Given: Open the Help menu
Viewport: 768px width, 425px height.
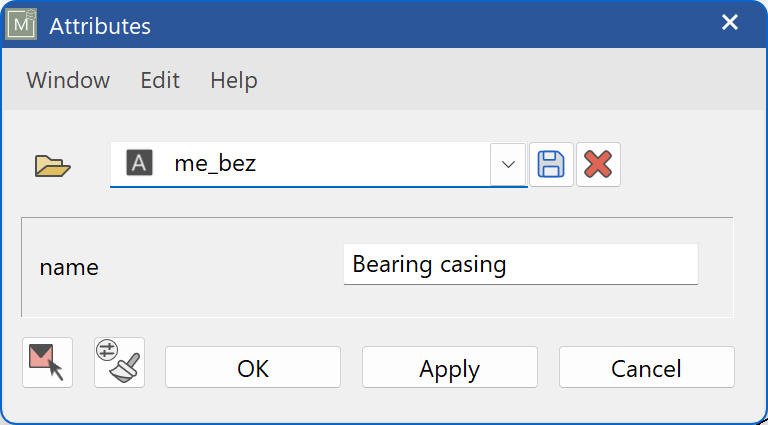Looking at the screenshot, I should [234, 80].
